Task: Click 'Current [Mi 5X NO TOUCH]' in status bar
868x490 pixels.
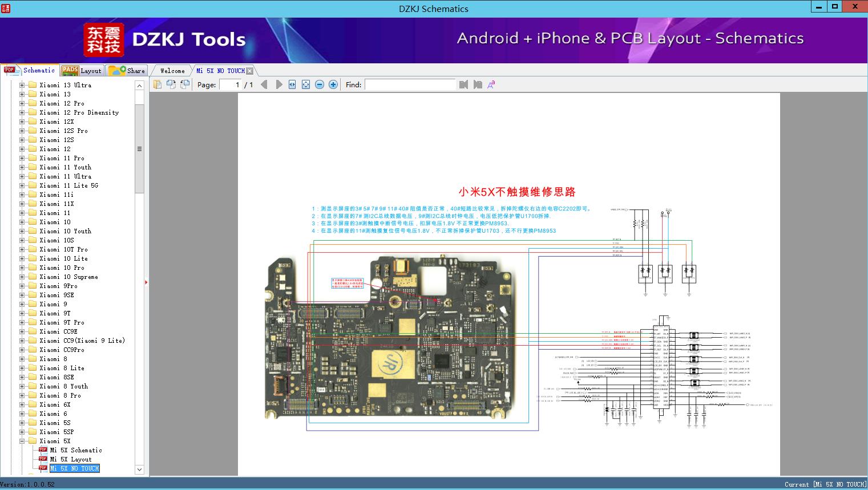Action: [x=825, y=484]
